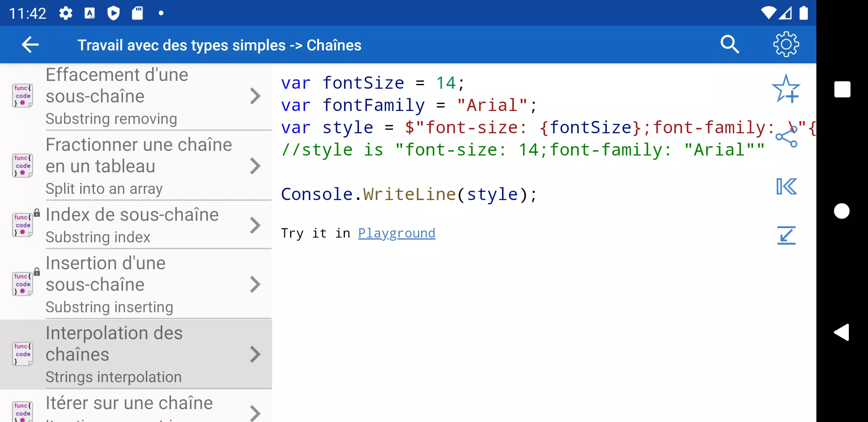
Task: Tap the keyboard A icon in the status bar
Action: click(x=90, y=13)
